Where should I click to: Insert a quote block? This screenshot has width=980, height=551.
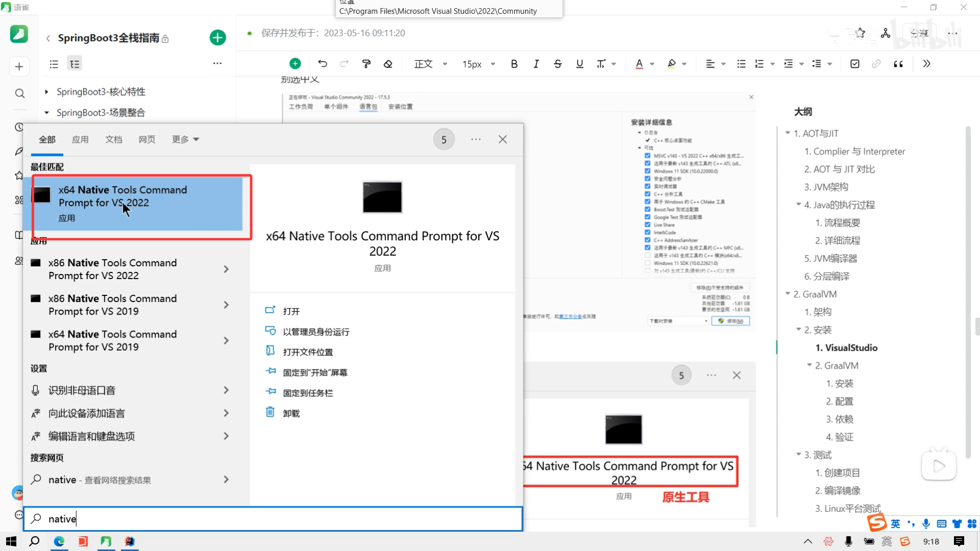tap(898, 64)
